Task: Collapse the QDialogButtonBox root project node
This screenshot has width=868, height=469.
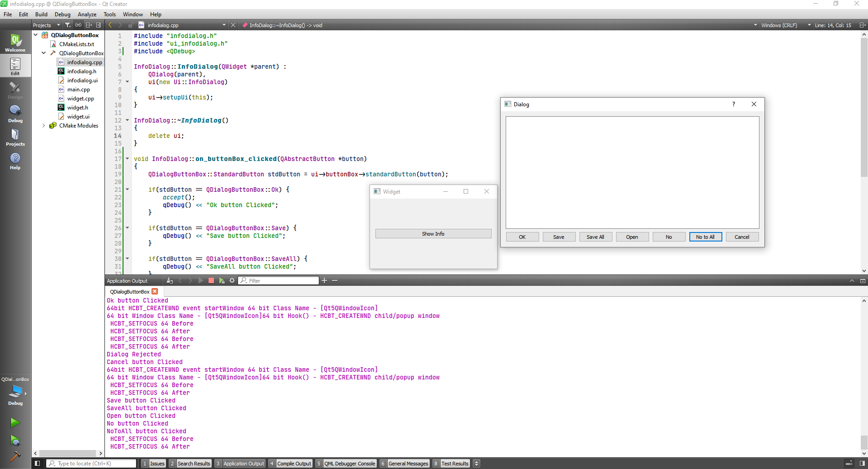Action: (36, 35)
